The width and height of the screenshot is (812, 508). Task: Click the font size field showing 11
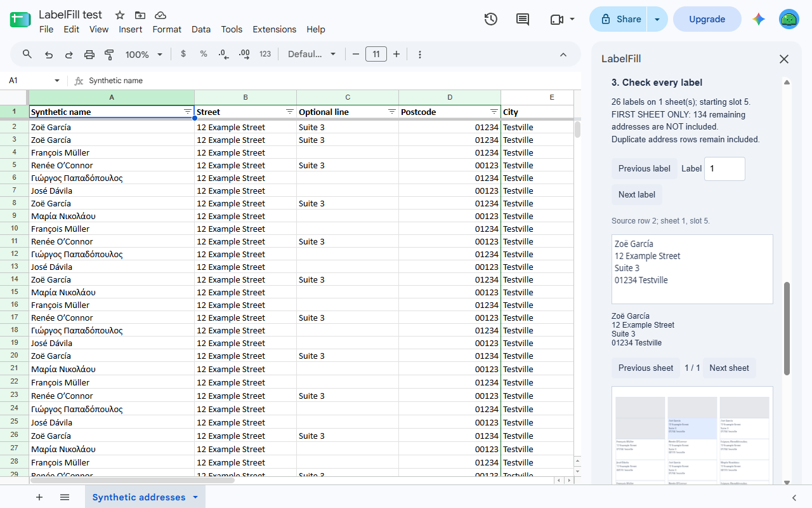point(376,55)
